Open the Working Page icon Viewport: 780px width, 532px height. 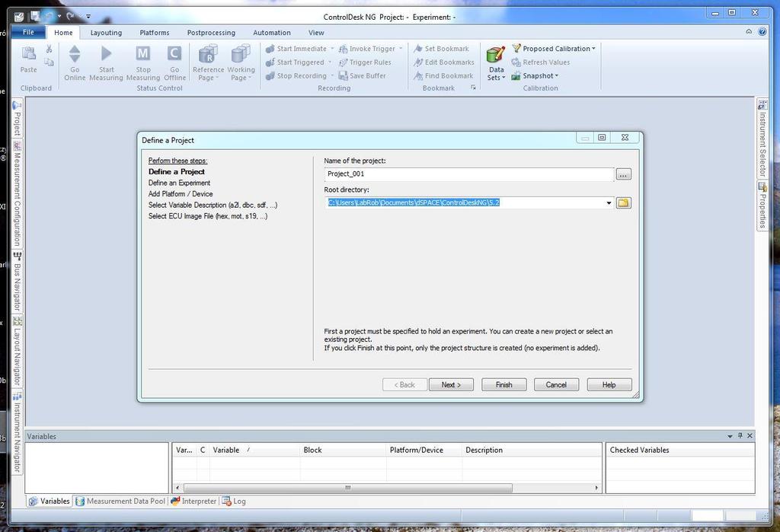[241, 54]
